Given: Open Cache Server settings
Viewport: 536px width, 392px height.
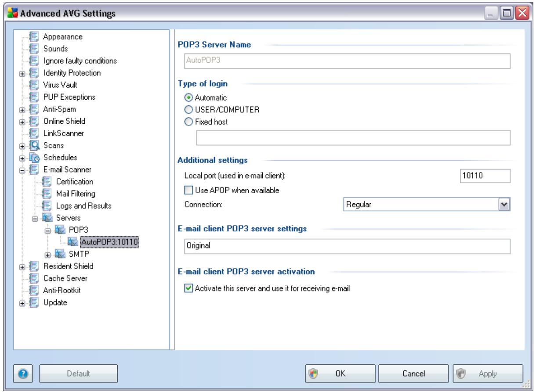Looking at the screenshot, I should click(x=65, y=277).
